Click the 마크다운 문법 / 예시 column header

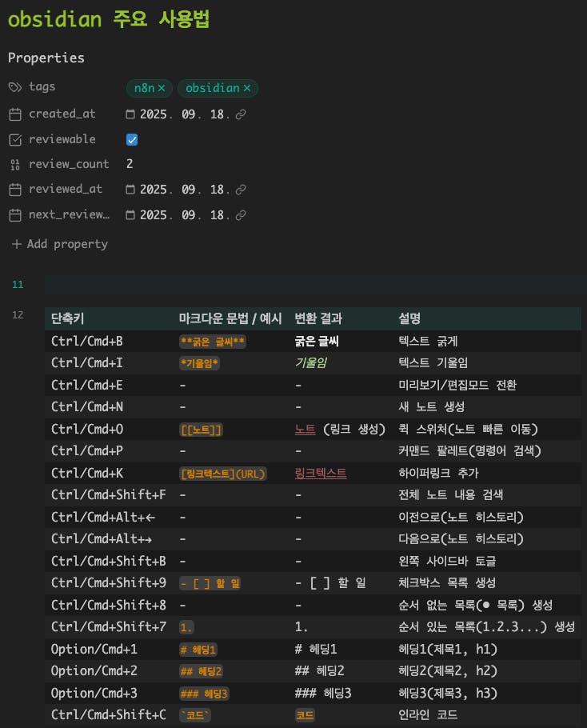pyautogui.click(x=230, y=318)
